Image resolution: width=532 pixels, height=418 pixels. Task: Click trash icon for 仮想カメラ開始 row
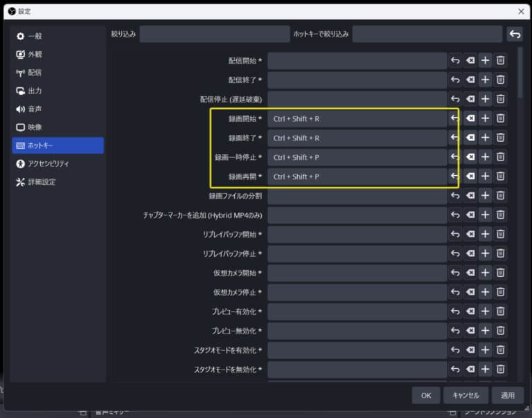(x=500, y=273)
